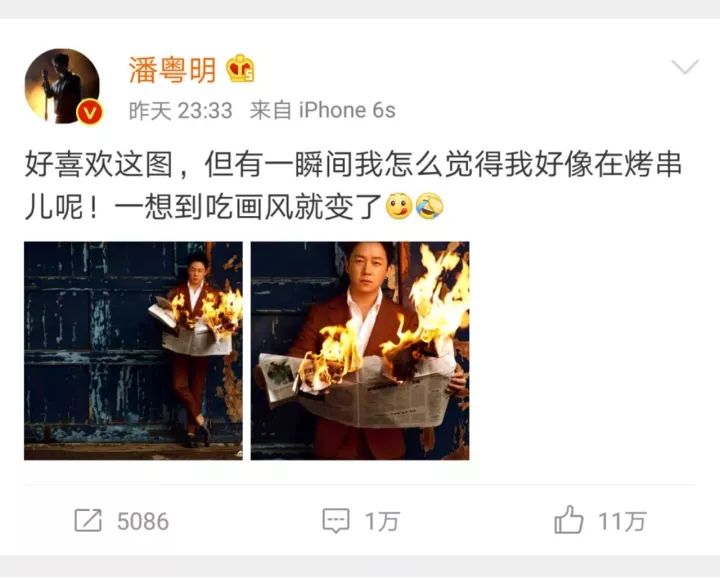Image resolution: width=720 pixels, height=579 pixels.
Task: Click the orange verified V badge
Action: (x=89, y=112)
